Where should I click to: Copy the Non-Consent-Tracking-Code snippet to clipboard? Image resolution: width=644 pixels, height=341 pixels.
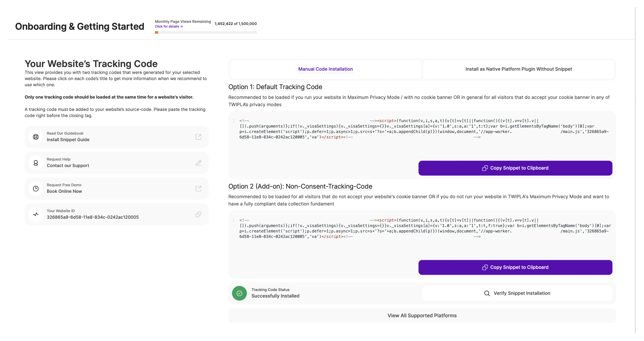pos(515,267)
